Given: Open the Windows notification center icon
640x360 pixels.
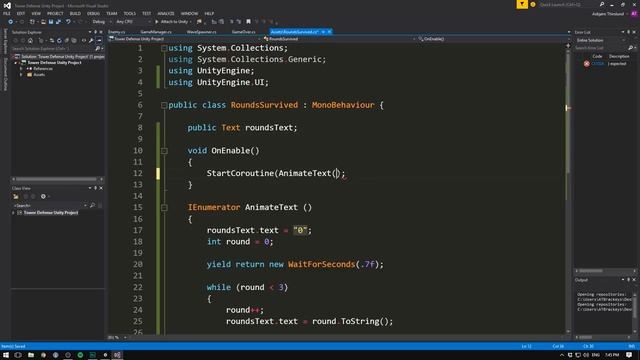Looking at the screenshot, I should click(x=629, y=355).
